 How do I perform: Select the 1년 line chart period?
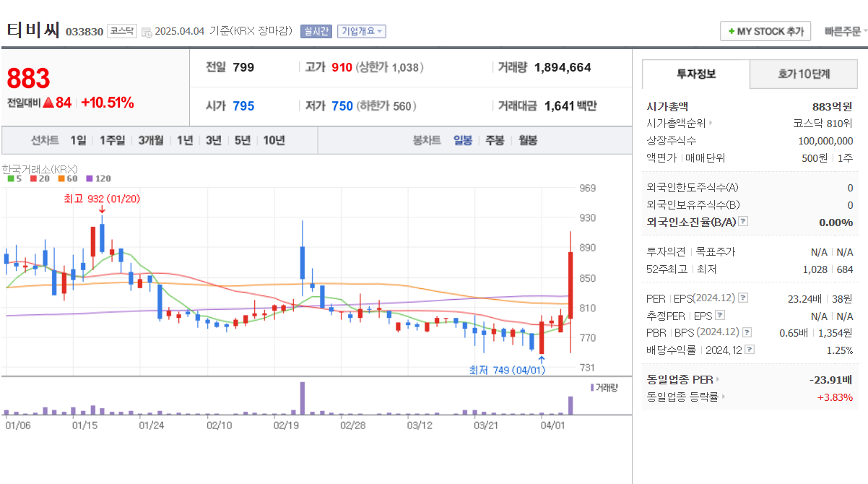(185, 140)
